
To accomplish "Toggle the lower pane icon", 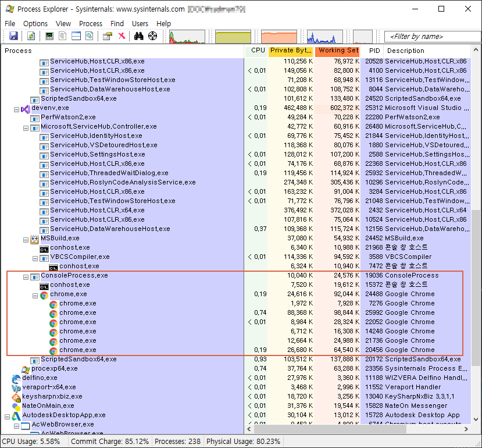I will pyautogui.click(x=76, y=36).
